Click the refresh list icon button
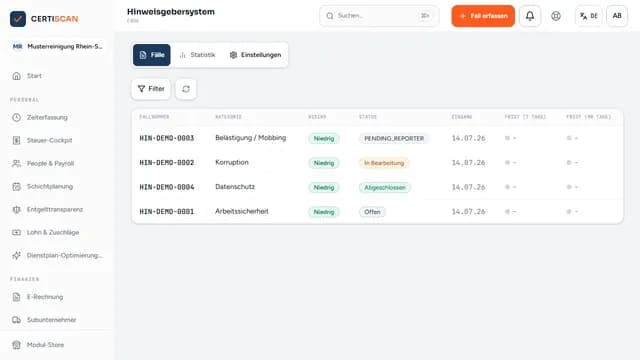The width and height of the screenshot is (640, 360). pos(186,89)
